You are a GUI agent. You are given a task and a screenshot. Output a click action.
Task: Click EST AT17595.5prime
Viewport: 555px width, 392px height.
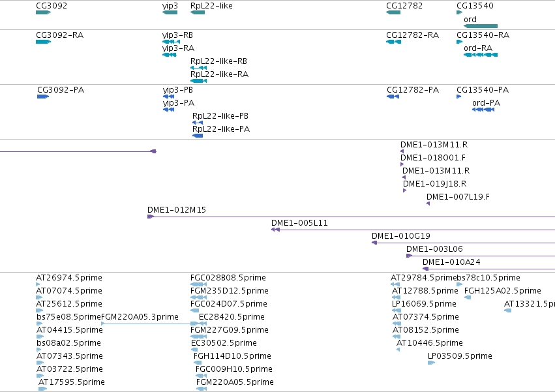pos(42,389)
